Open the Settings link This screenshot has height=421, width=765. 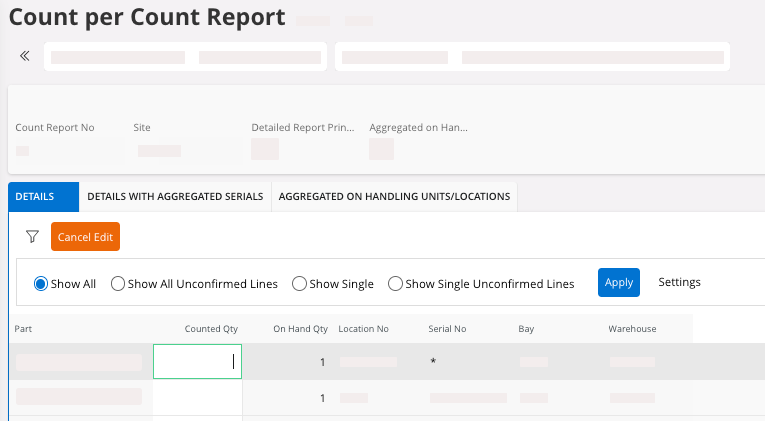pos(679,283)
